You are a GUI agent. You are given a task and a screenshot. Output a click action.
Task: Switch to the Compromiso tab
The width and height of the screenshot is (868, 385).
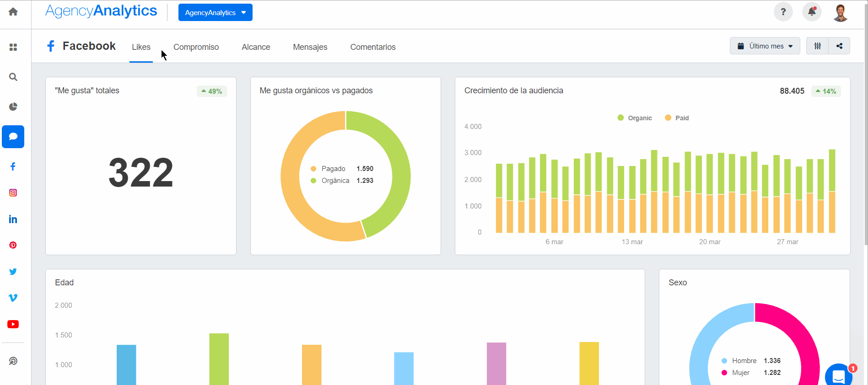196,47
